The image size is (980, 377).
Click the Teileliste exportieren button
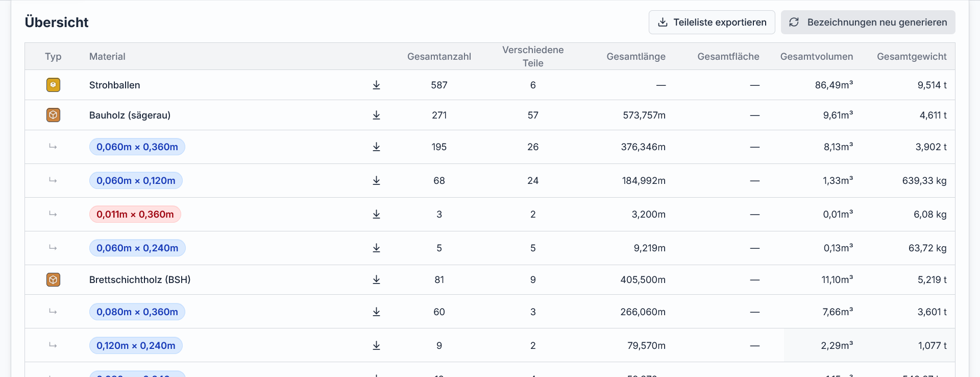(712, 22)
